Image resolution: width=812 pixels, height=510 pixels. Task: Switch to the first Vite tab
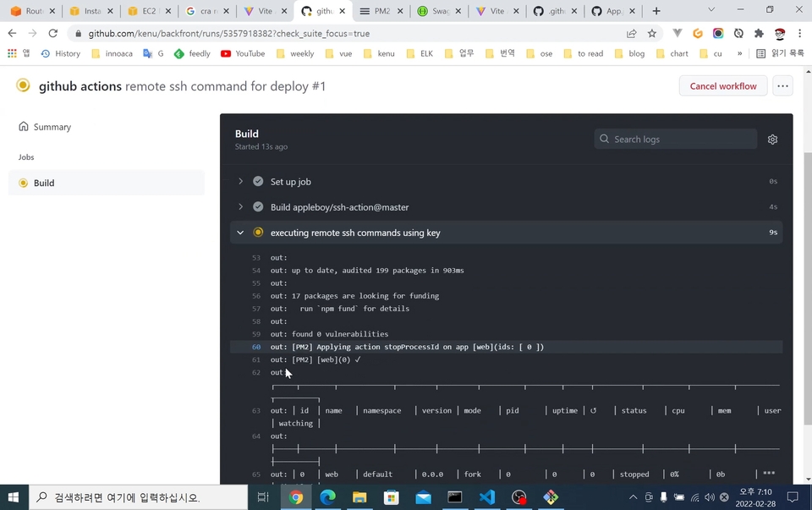(x=265, y=11)
